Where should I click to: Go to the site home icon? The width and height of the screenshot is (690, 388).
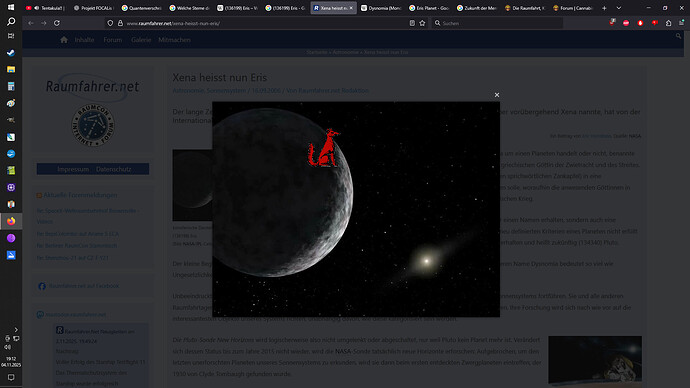(64, 40)
